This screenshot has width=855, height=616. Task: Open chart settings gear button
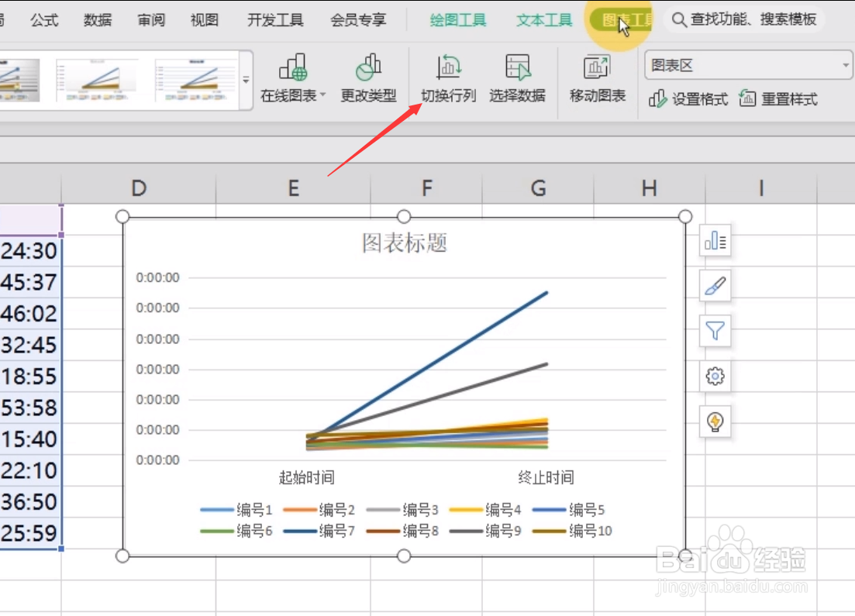coord(715,376)
